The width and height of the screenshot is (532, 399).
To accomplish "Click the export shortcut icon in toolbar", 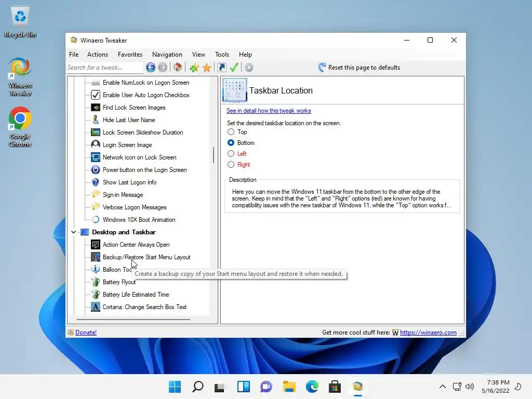I will tap(222, 68).
